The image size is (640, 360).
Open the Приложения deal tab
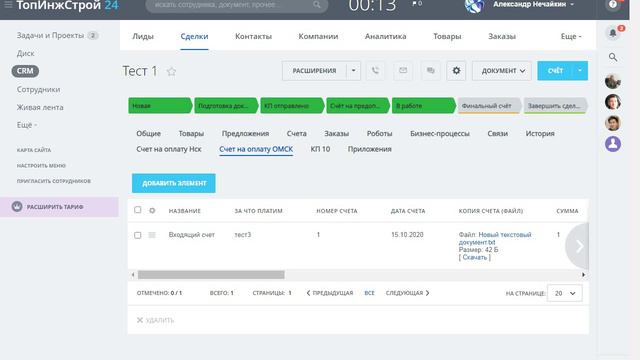coord(369,149)
